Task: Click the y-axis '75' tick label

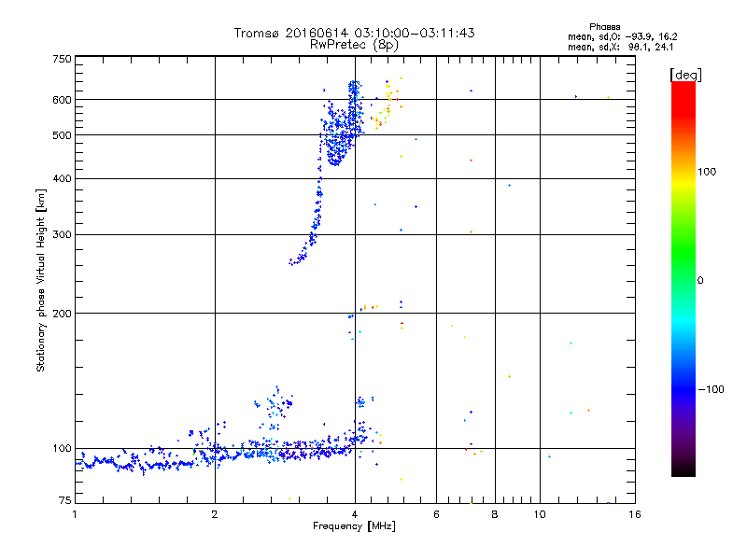Action: 65,500
